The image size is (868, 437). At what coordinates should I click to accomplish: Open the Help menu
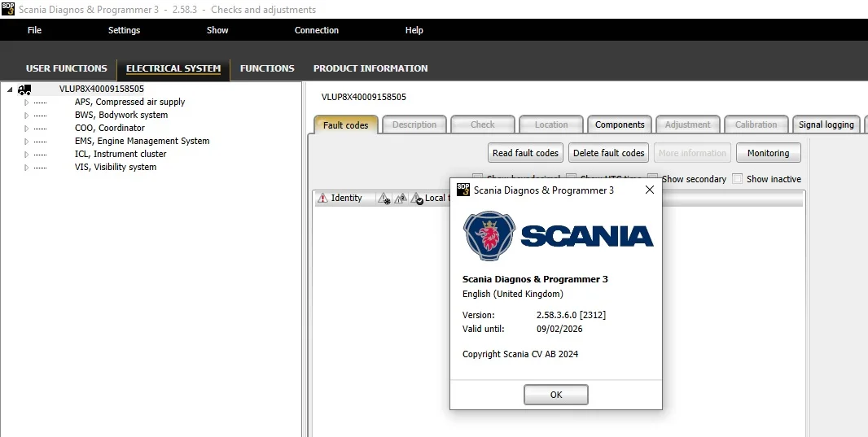click(x=414, y=30)
